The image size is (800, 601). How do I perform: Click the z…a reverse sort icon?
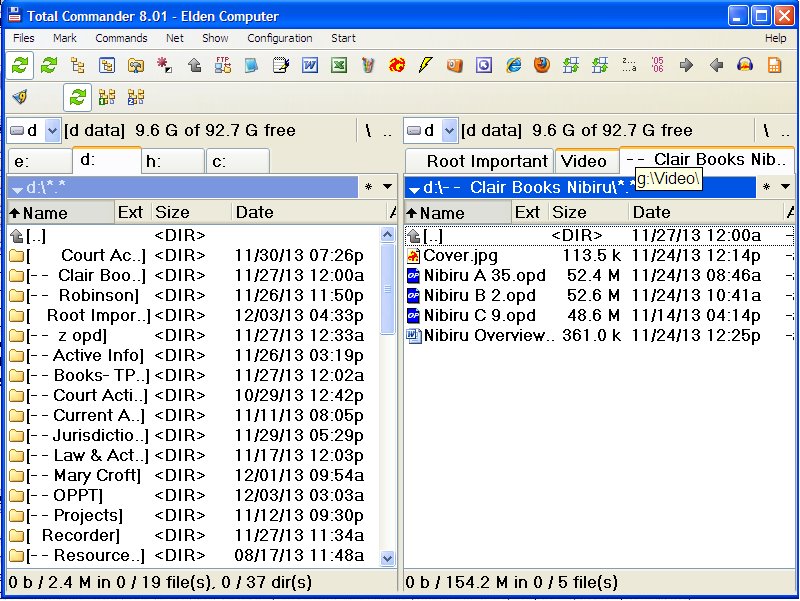click(x=629, y=65)
